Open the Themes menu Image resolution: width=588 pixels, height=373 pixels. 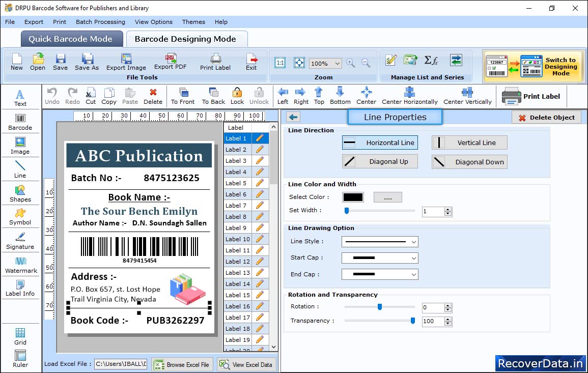tap(193, 22)
